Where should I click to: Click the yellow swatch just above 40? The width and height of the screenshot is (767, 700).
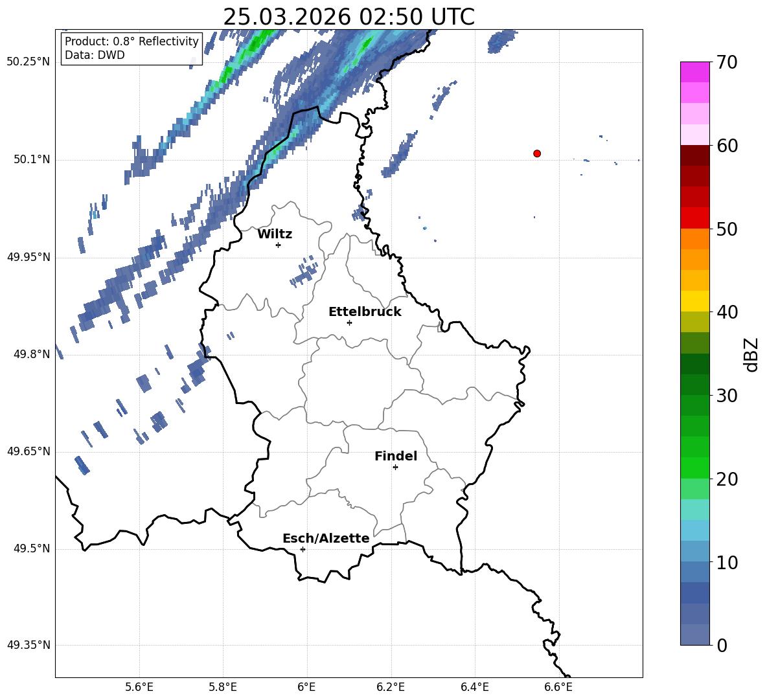(x=694, y=301)
